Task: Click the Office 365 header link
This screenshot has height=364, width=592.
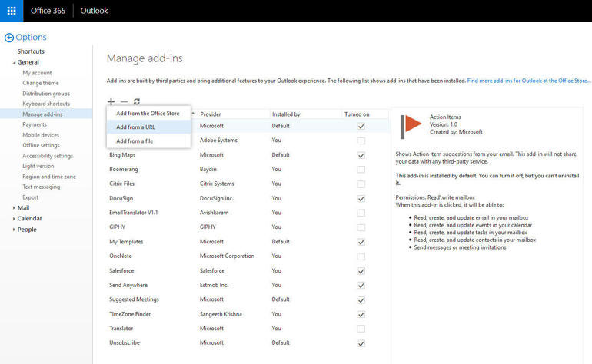Action: pyautogui.click(x=48, y=11)
